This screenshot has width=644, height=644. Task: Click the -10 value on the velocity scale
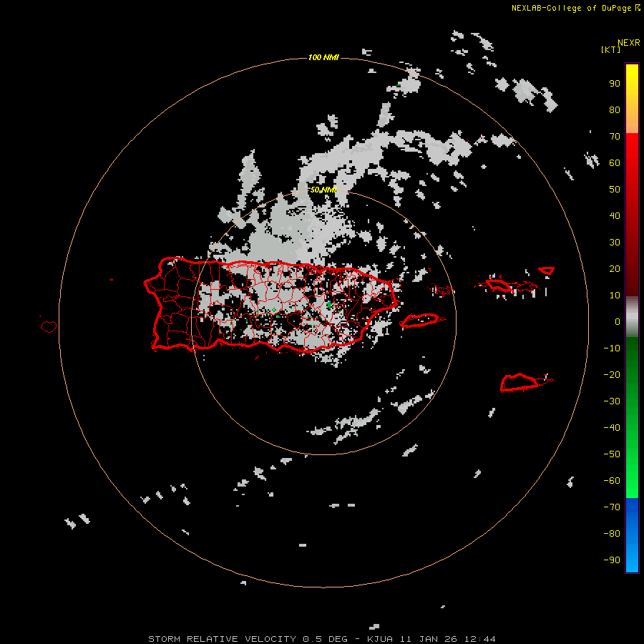(612, 348)
